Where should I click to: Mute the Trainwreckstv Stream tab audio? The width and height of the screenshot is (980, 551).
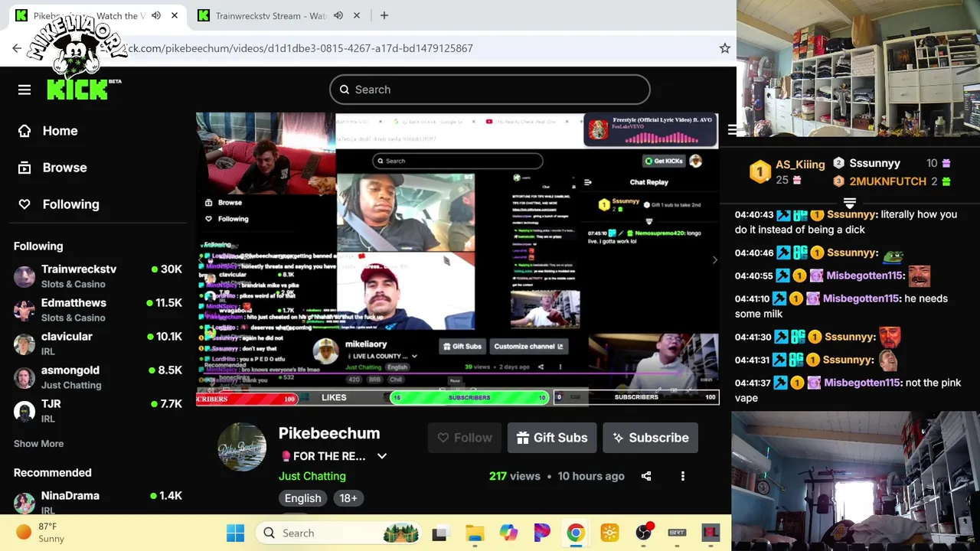click(x=338, y=15)
